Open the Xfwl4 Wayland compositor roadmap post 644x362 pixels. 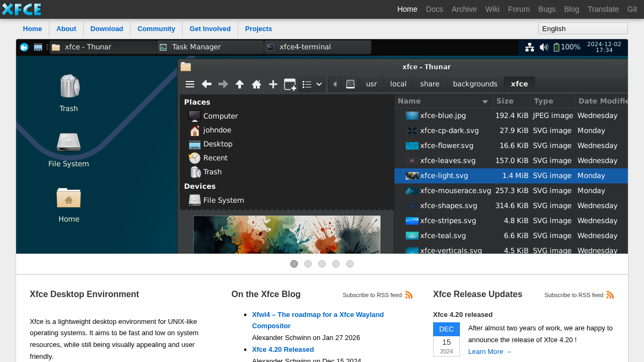(318, 320)
